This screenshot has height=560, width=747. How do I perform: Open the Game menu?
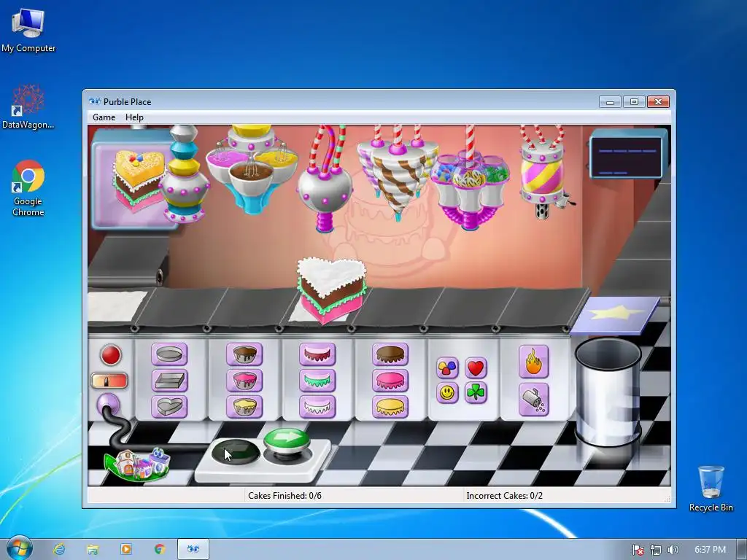(104, 117)
